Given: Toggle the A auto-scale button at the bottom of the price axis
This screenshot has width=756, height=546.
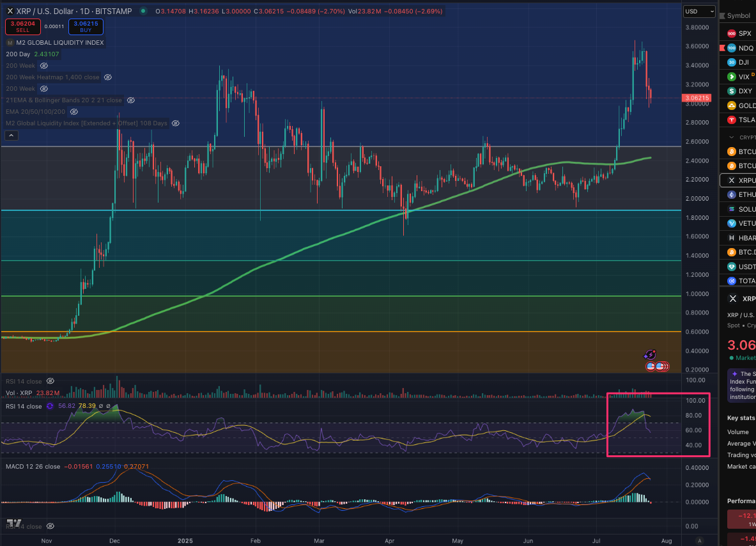Looking at the screenshot, I should click(700, 541).
